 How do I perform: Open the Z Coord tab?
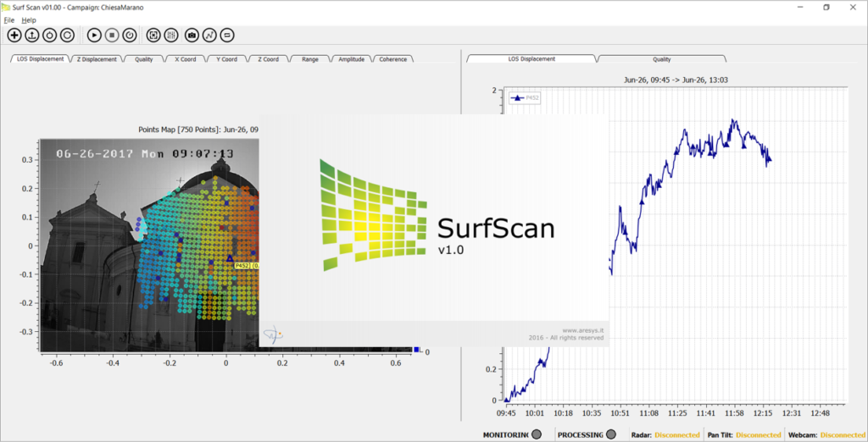pyautogui.click(x=269, y=59)
